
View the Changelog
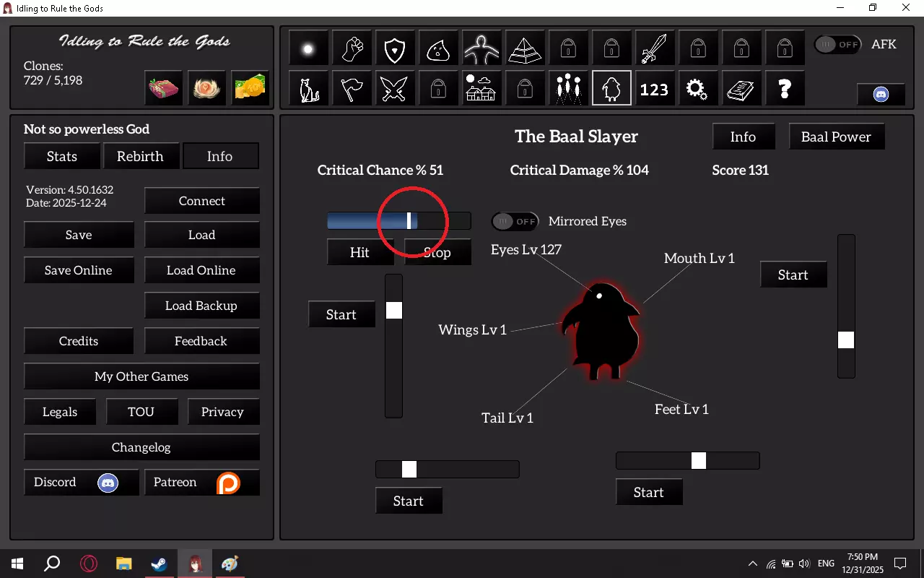coord(141,447)
